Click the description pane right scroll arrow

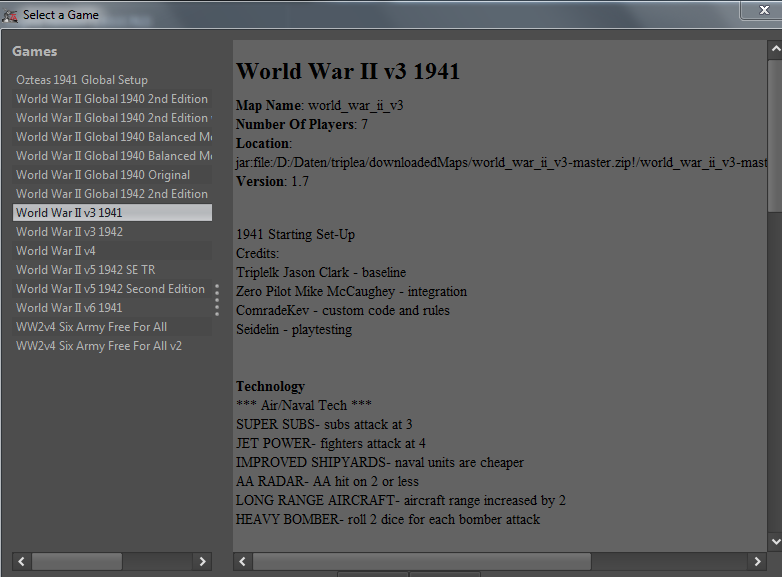[757, 562]
